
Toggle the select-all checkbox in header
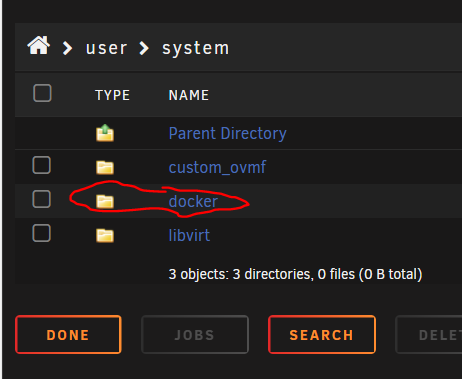pos(42,93)
